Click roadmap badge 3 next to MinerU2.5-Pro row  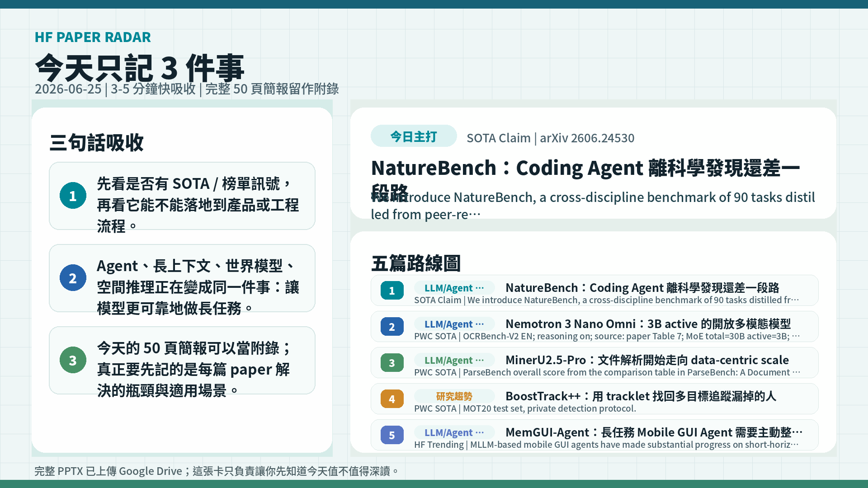coord(392,363)
